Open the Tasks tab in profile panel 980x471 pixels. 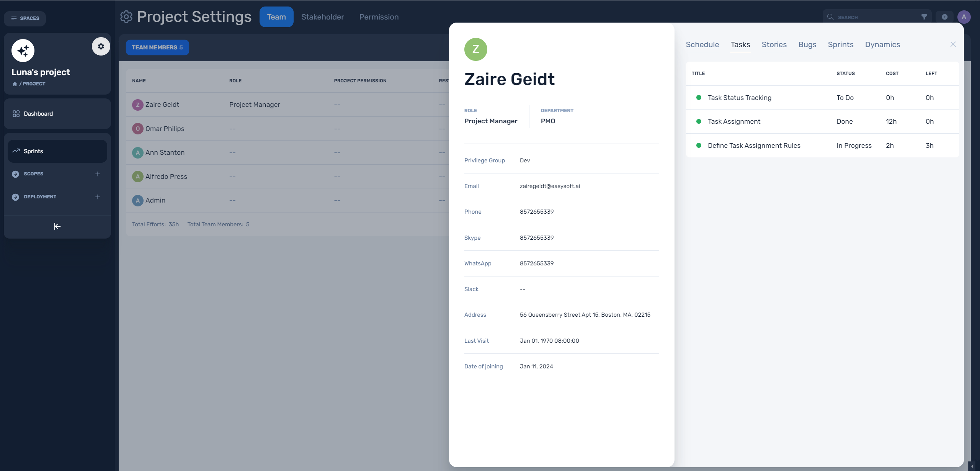[x=740, y=44]
